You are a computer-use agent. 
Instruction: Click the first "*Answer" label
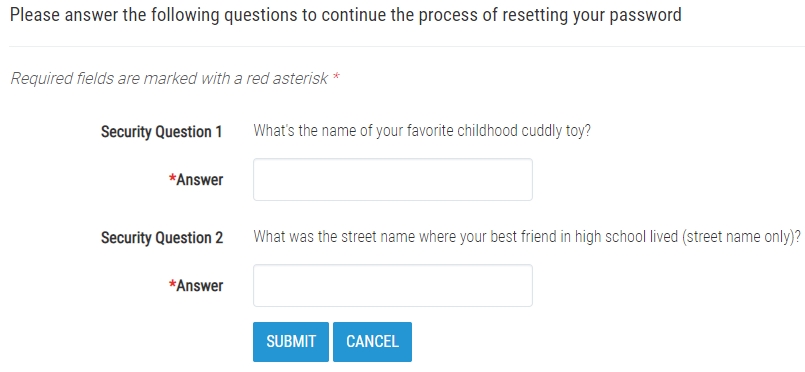tap(196, 180)
